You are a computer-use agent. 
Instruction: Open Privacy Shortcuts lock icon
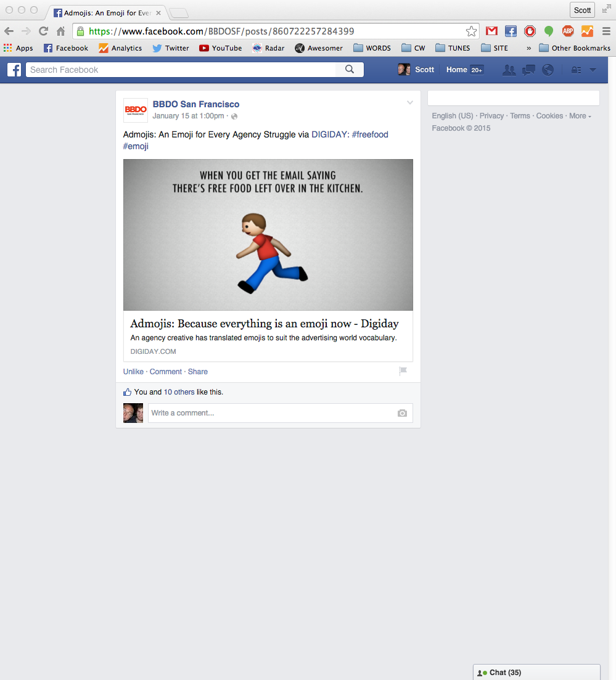(x=576, y=70)
